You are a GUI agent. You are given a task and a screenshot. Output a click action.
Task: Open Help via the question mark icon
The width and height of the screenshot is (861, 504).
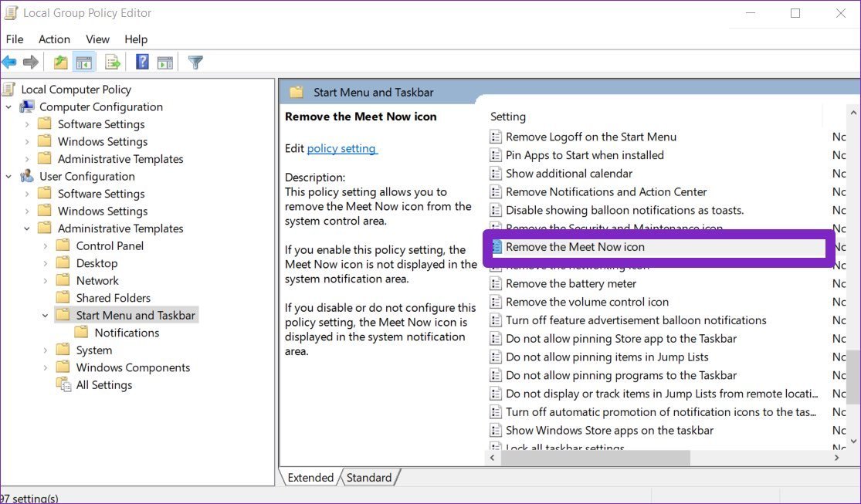click(142, 62)
